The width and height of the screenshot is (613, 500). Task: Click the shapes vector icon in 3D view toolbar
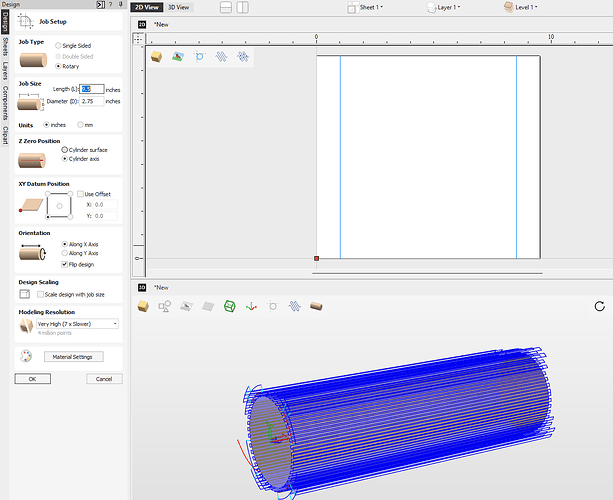[165, 306]
